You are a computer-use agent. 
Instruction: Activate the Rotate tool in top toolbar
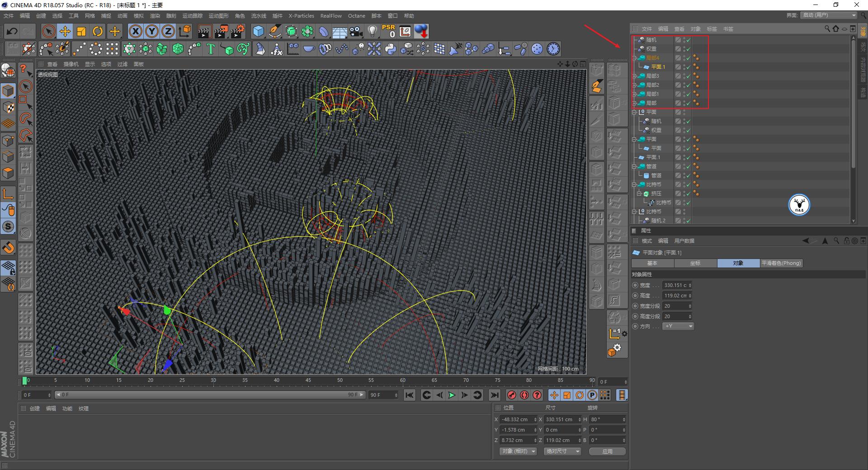point(98,31)
